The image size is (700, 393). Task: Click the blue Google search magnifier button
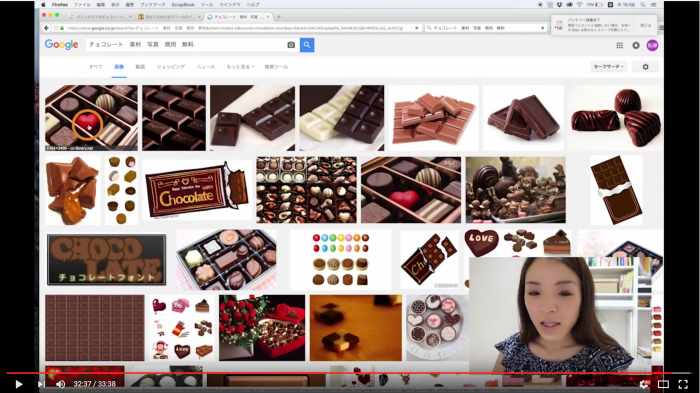[307, 45]
